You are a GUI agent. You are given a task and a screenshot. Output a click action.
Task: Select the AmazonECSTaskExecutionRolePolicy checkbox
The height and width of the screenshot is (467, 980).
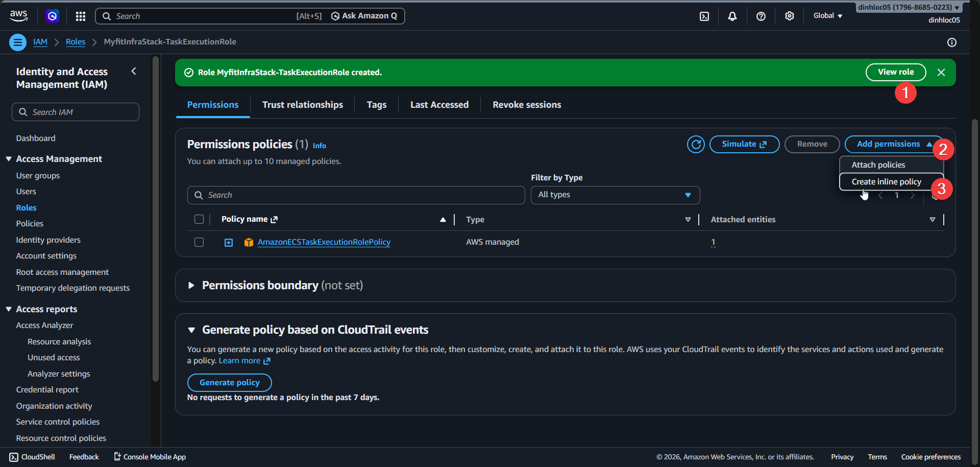pyautogui.click(x=199, y=242)
